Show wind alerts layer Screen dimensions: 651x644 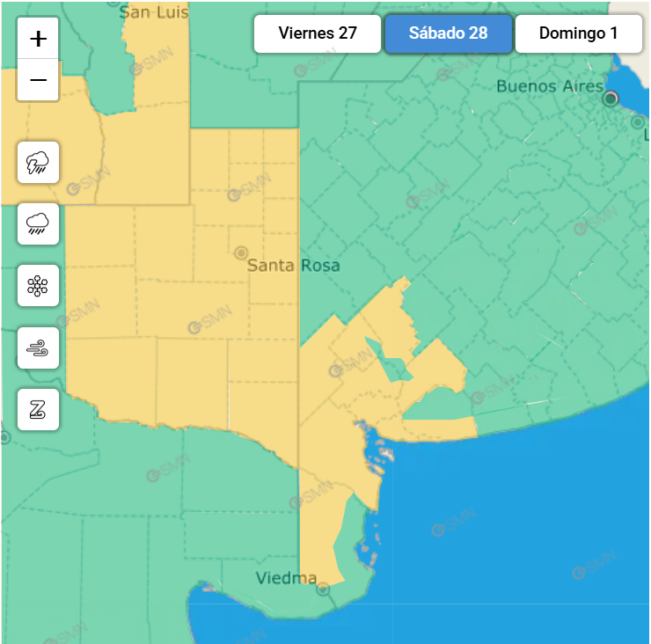click(x=38, y=348)
